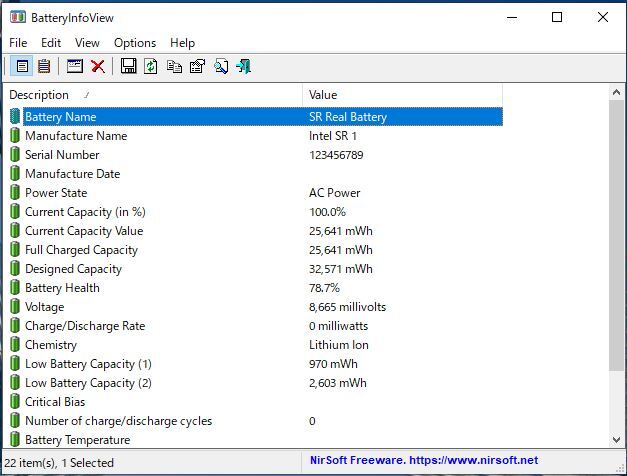627x476 pixels.
Task: Select the Battery Health row label
Action: click(x=62, y=288)
